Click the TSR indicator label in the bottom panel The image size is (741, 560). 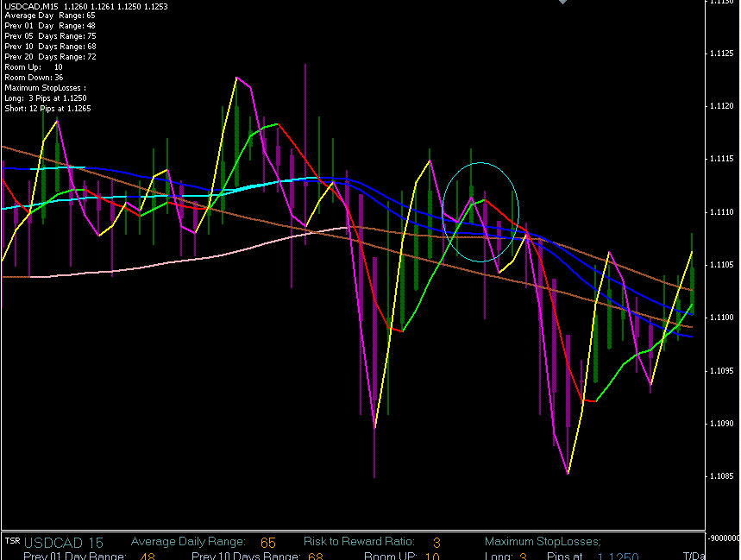tap(12, 541)
